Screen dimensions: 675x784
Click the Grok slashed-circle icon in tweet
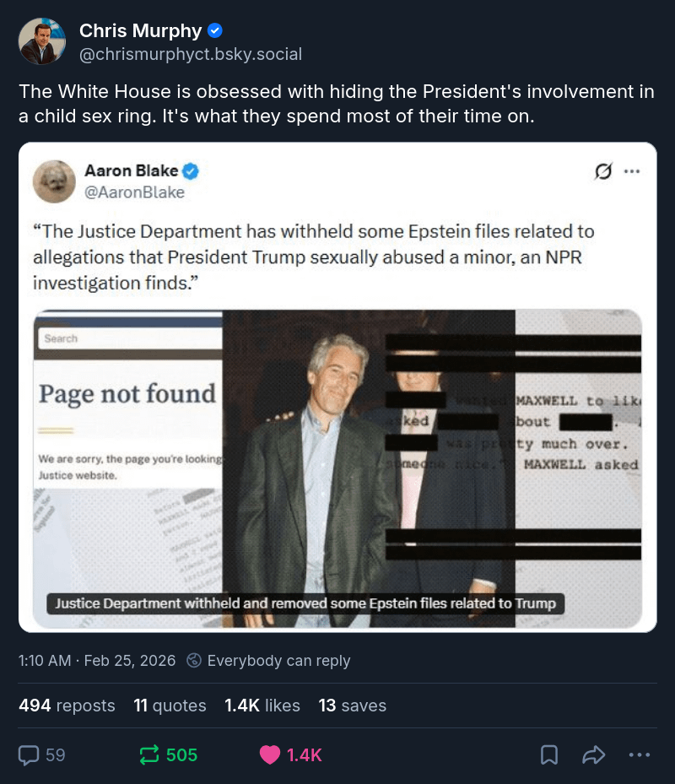click(603, 171)
